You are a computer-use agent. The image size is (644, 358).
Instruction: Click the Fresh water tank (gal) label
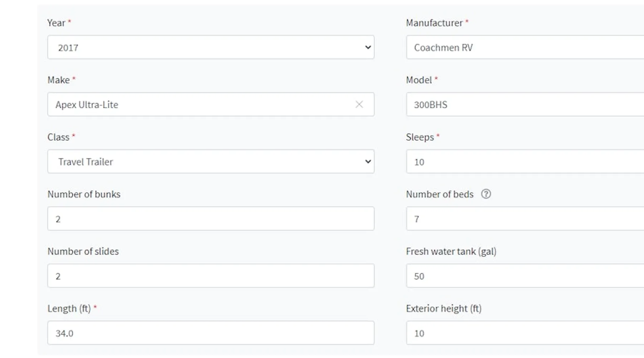click(x=451, y=251)
